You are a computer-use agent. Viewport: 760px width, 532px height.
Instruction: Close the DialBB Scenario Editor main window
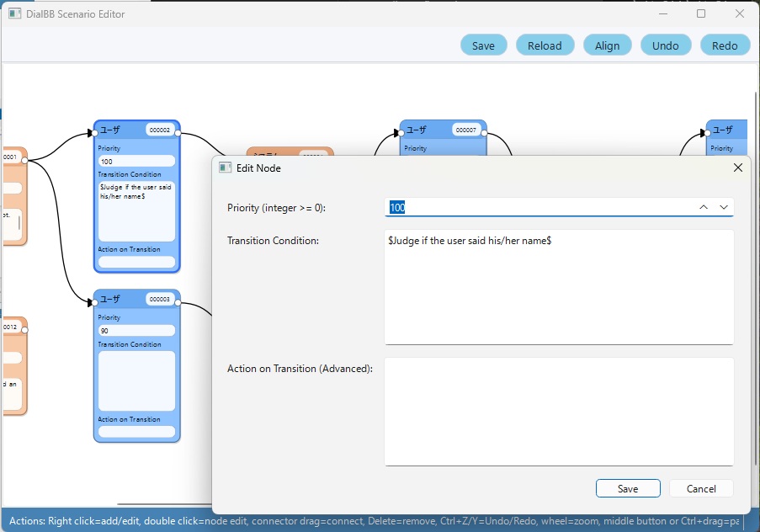point(740,13)
